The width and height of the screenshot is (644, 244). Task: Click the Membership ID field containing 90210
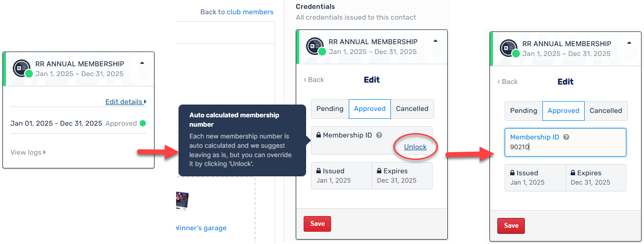[565, 147]
